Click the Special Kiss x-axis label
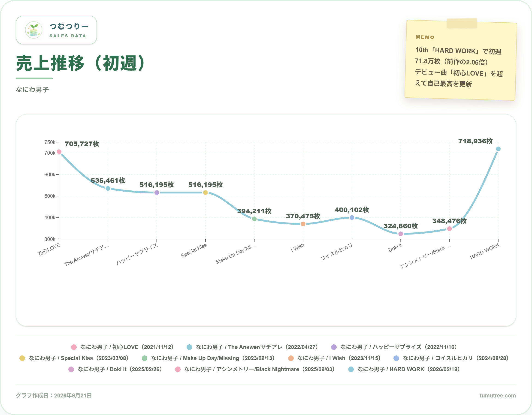532x415 pixels. [194, 250]
